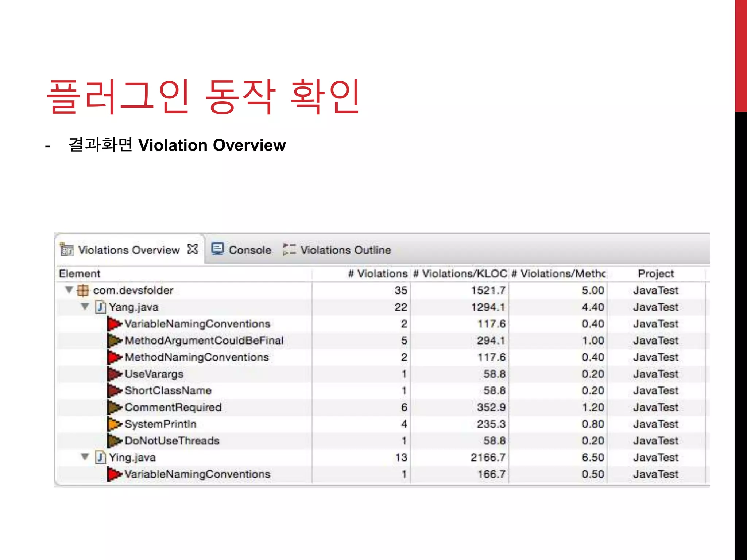Click the Console tab monitor icon

coord(218,249)
